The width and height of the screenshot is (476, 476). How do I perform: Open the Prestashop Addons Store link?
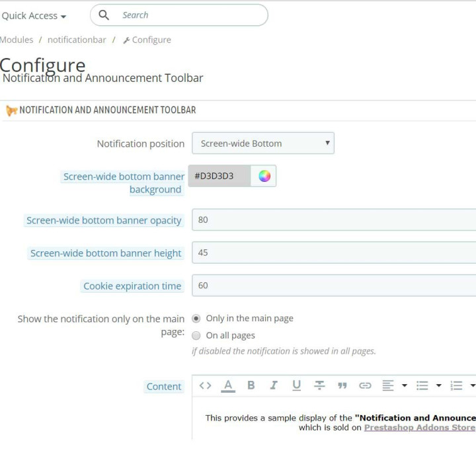pos(420,428)
